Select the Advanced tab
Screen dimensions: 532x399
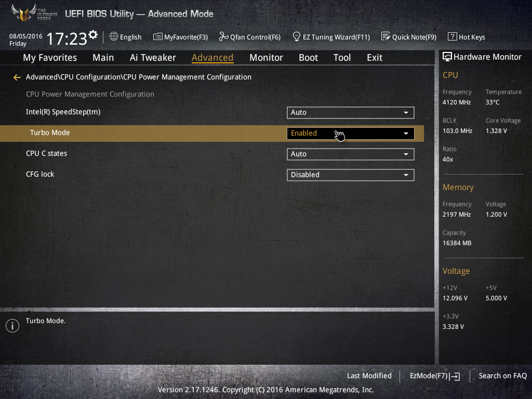coord(212,58)
